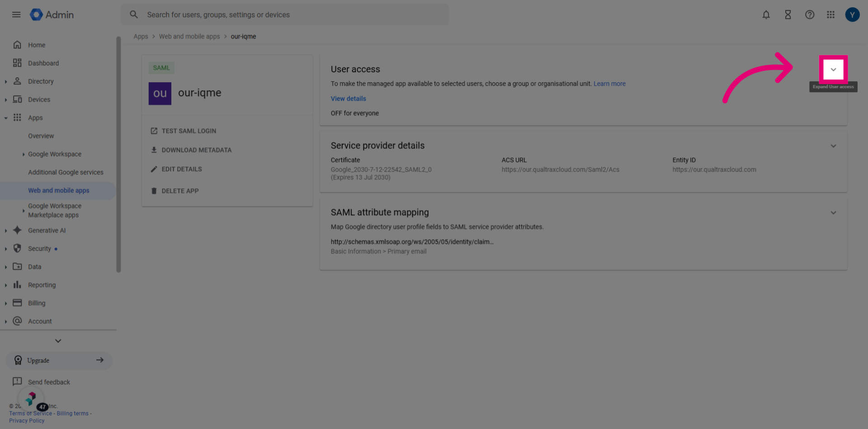Open Google Workspace Marketplace apps
The width and height of the screenshot is (868, 429).
click(55, 210)
